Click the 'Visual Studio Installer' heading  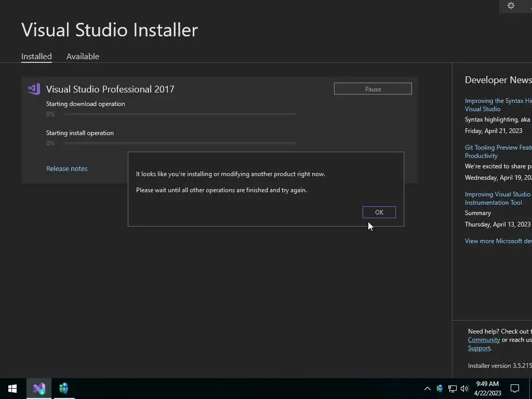[110, 30]
